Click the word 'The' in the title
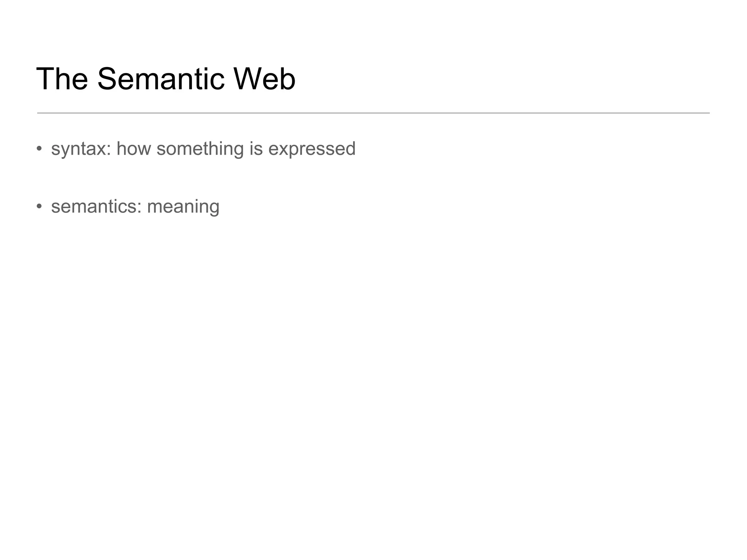Image resolution: width=747 pixels, height=560 pixels. (x=62, y=79)
